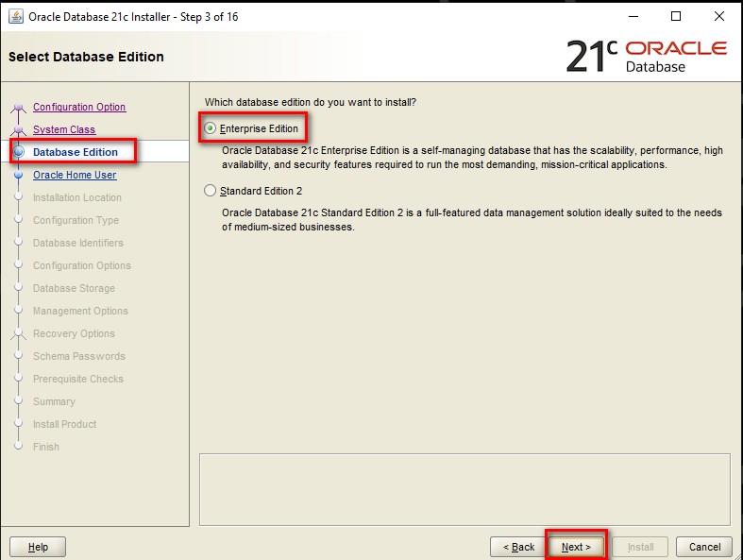Click the 'Which database edition' question text
Viewport: 743px width, 560px height.
point(311,102)
